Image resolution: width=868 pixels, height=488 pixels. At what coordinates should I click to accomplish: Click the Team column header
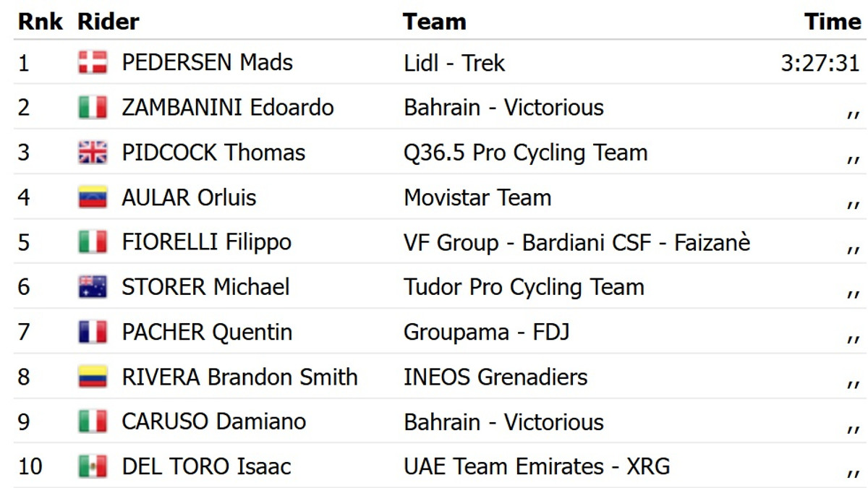pyautogui.click(x=434, y=22)
